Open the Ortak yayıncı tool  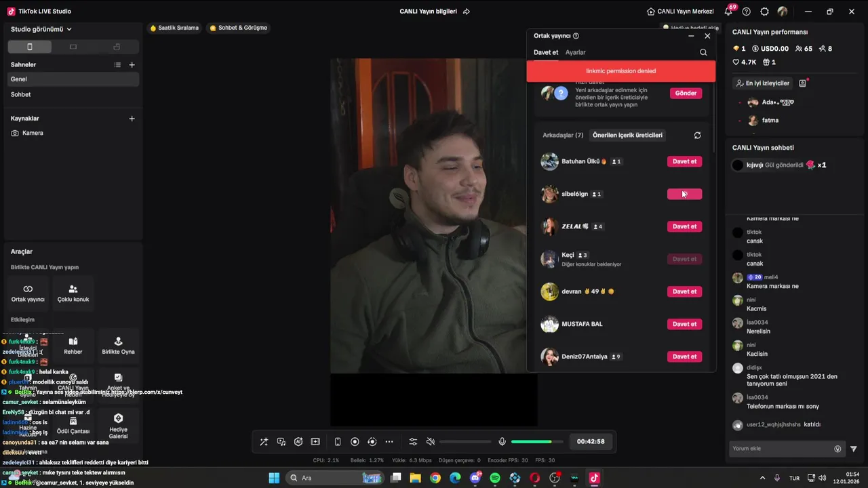28,293
